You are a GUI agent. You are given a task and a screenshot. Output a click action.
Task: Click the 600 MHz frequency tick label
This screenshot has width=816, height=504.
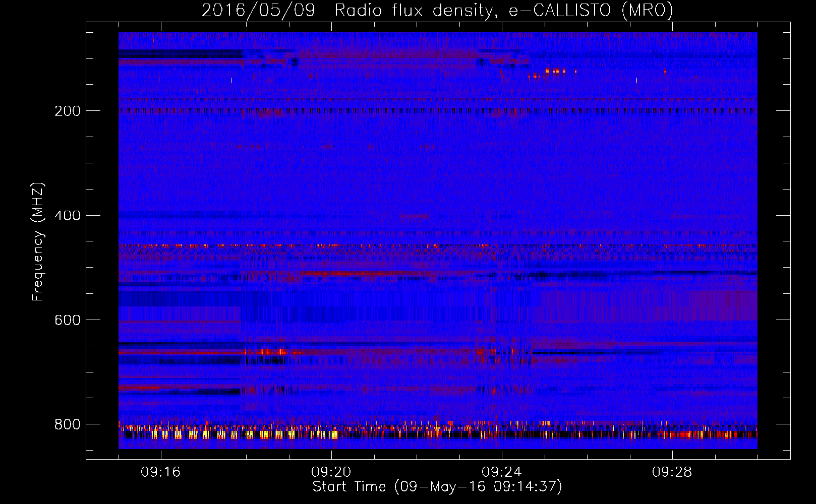(x=67, y=321)
